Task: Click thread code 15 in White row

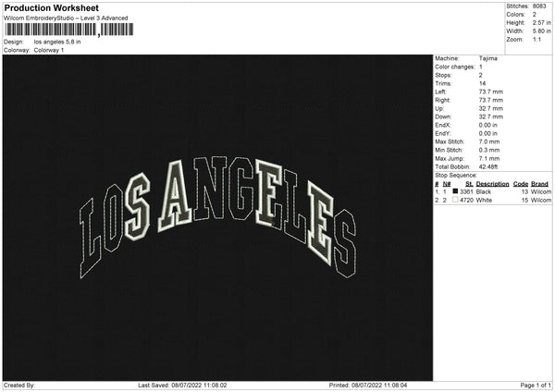Action: (x=524, y=201)
